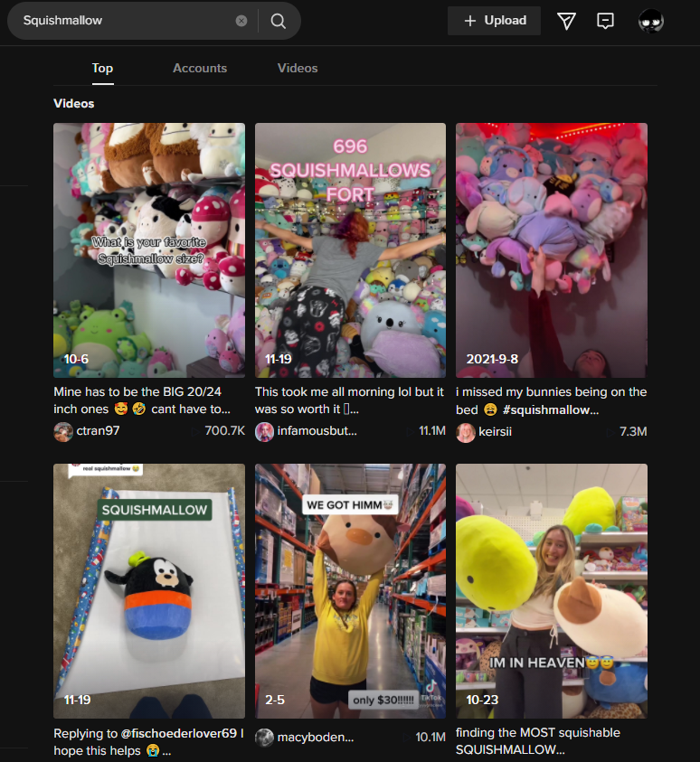
Task: Open the profile avatar menu
Action: click(x=651, y=21)
